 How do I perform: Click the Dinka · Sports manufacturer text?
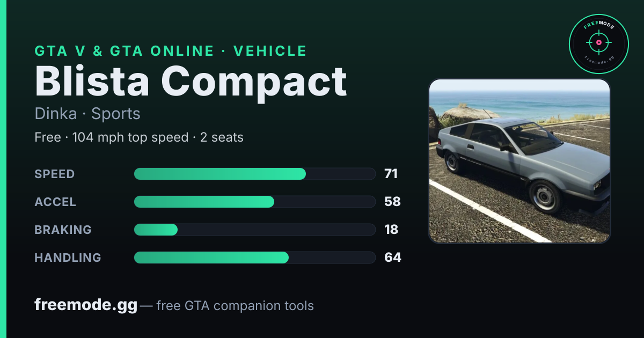coord(87,114)
